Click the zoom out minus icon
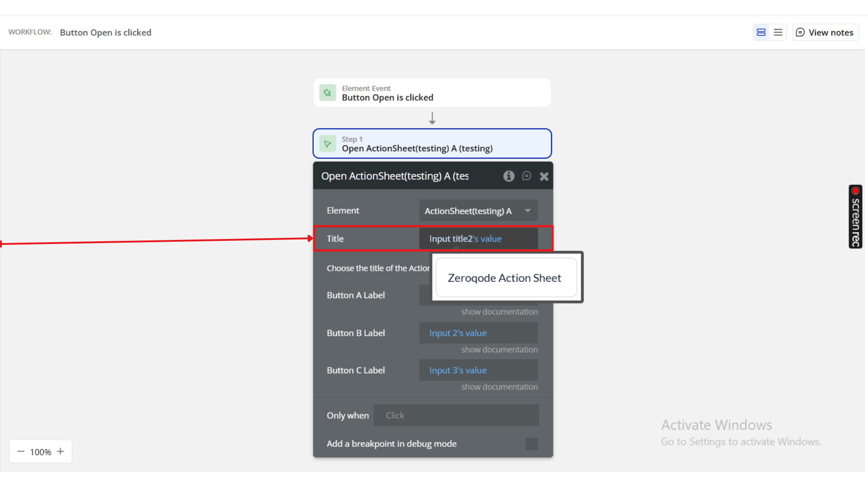This screenshot has width=868, height=488. 21,451
